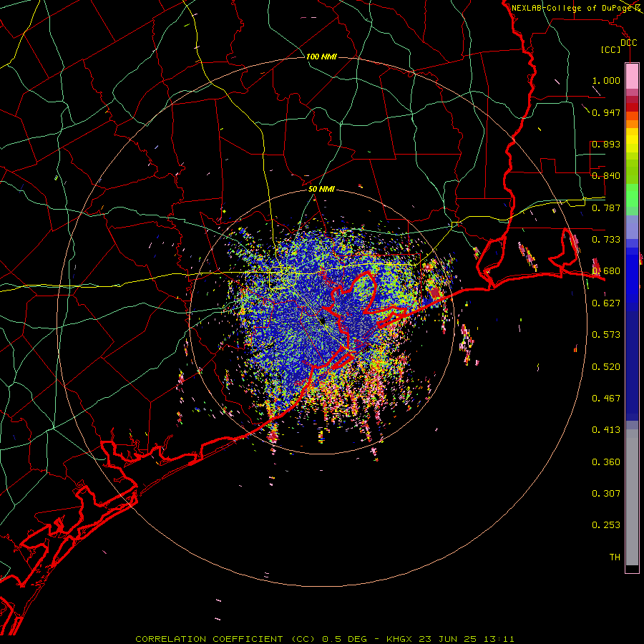Click the 0.840 scale value
This screenshot has height=644, width=644.
click(x=606, y=176)
